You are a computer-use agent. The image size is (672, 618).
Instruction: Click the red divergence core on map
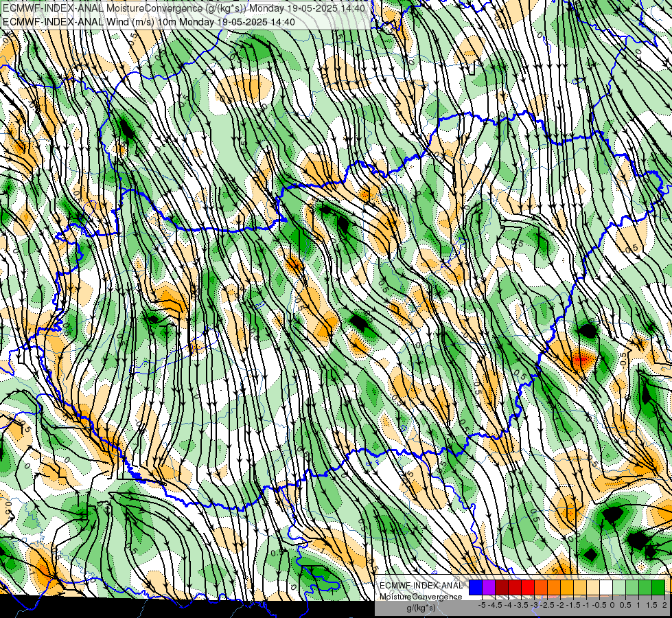coord(581,360)
